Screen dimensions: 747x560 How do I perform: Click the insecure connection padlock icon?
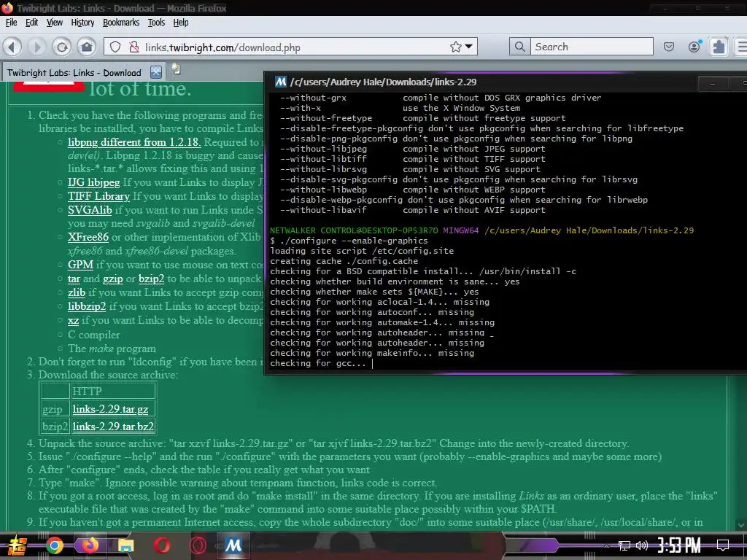(134, 47)
